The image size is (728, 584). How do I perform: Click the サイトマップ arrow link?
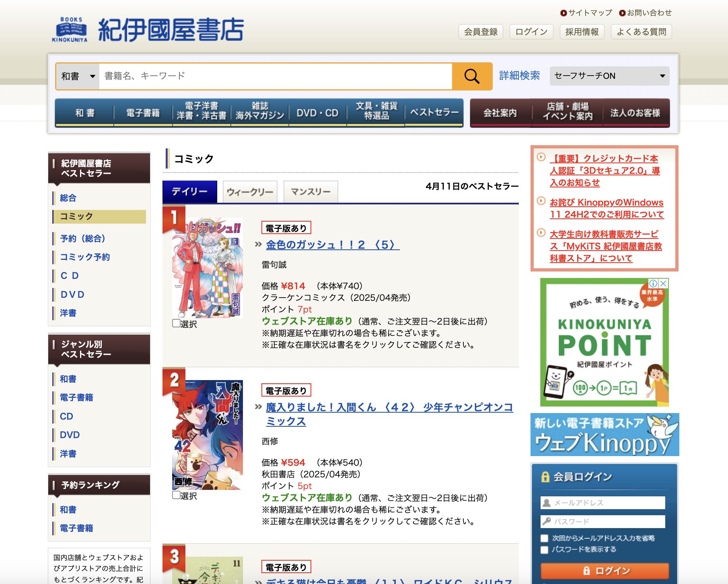tap(586, 13)
